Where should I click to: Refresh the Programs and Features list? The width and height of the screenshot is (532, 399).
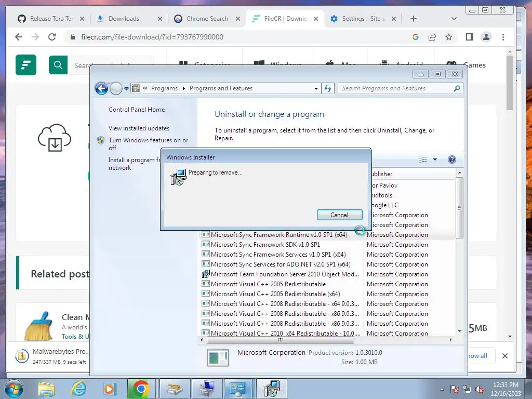[x=328, y=88]
